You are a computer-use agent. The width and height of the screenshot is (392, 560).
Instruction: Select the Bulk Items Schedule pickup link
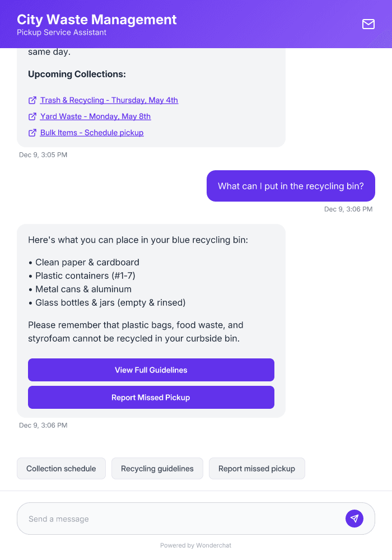pyautogui.click(x=91, y=132)
